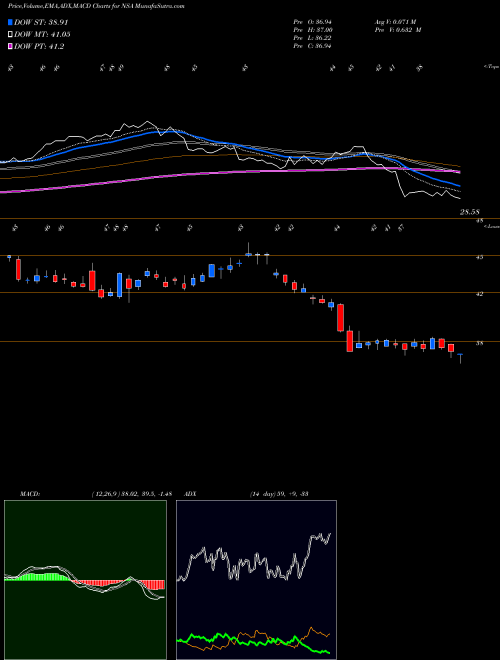The image size is (500, 660).
Task: Click the 'Pre H: 37.00' value
Action: 313,30
